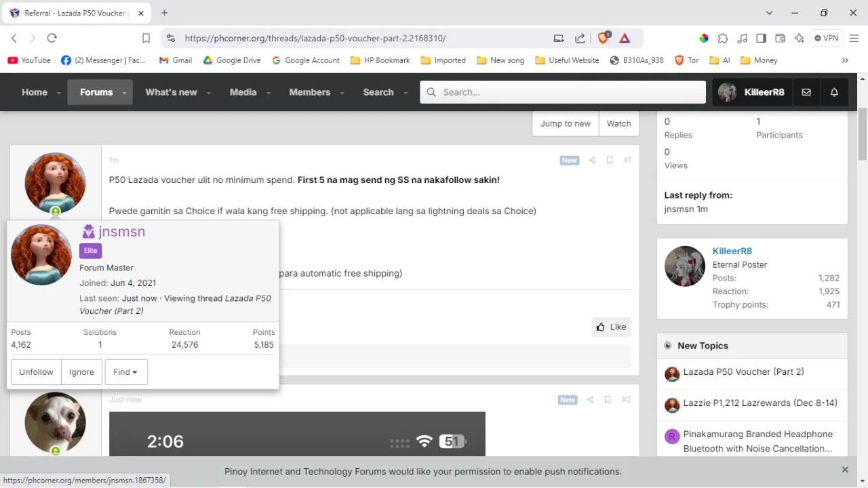The height and width of the screenshot is (488, 868).
Task: Open the Members navigation item
Action: point(310,92)
